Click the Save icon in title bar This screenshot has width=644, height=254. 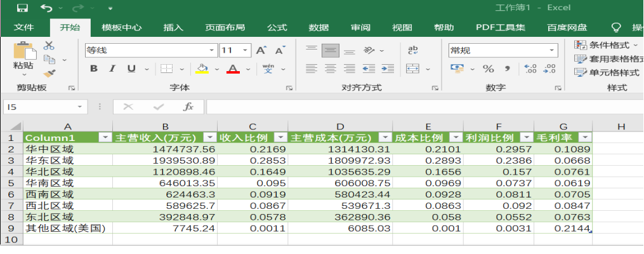[22, 8]
